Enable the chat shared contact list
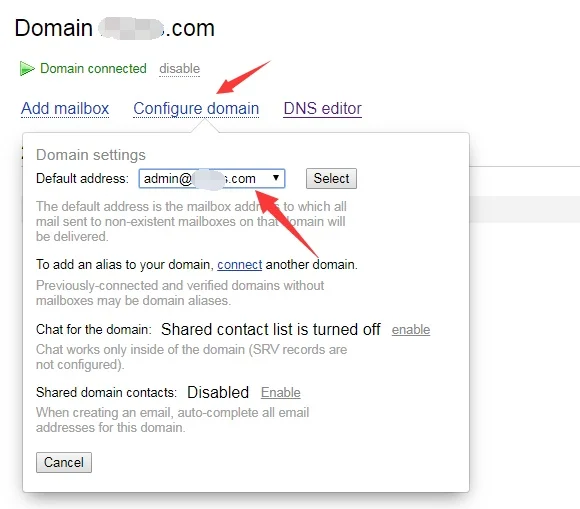 (411, 330)
